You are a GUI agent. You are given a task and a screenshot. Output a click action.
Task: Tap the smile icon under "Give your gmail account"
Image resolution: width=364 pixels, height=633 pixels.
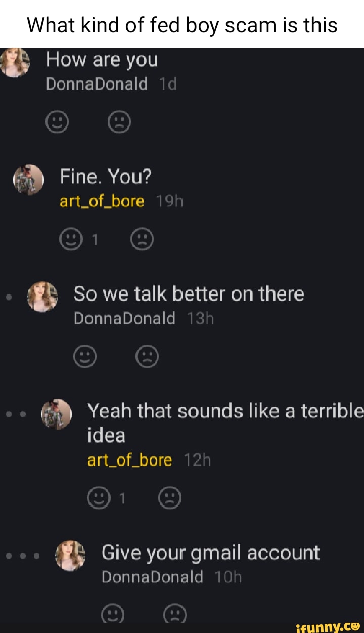[112, 615]
